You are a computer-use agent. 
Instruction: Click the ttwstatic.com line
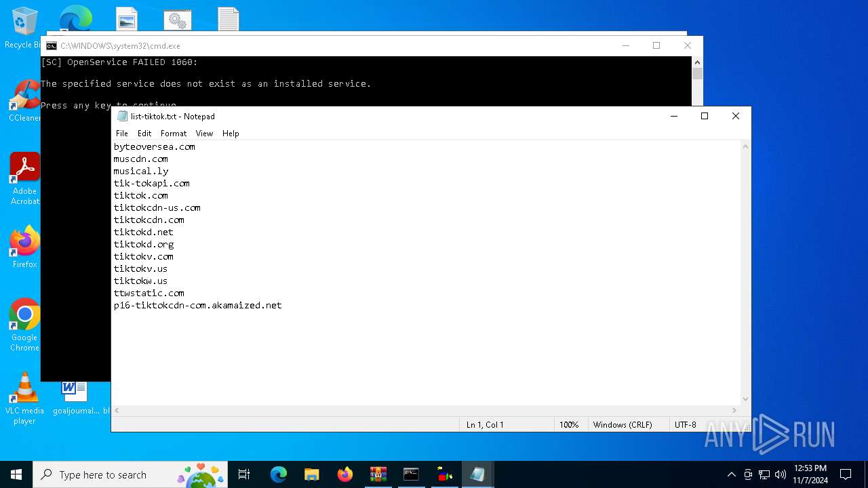coord(149,293)
